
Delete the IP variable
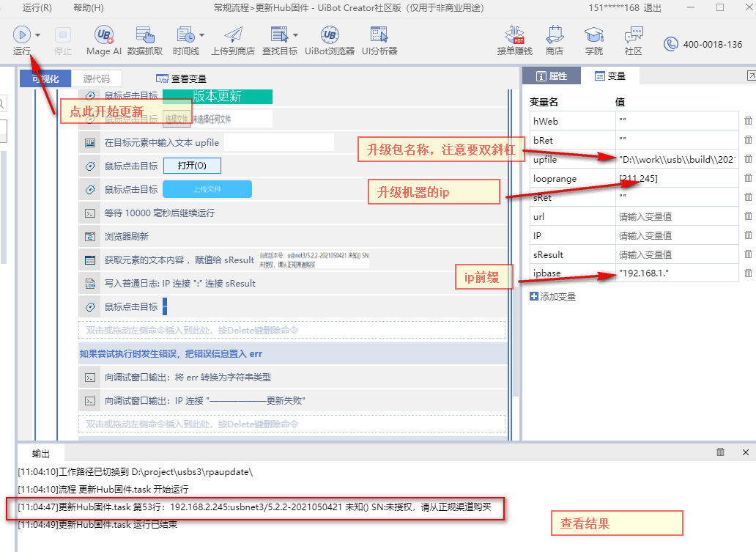(748, 235)
